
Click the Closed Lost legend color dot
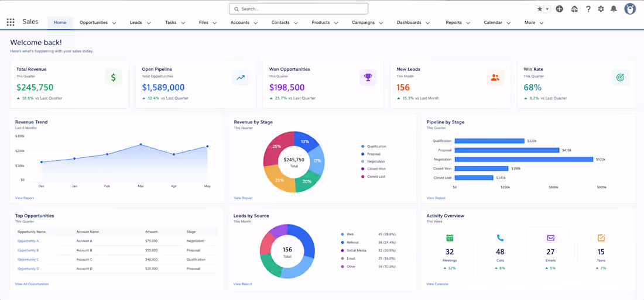tap(362, 177)
